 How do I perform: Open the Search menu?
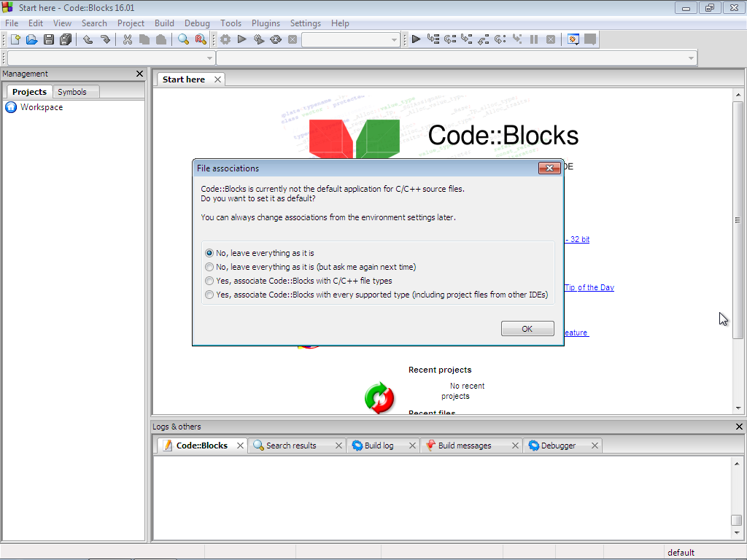pos(94,23)
